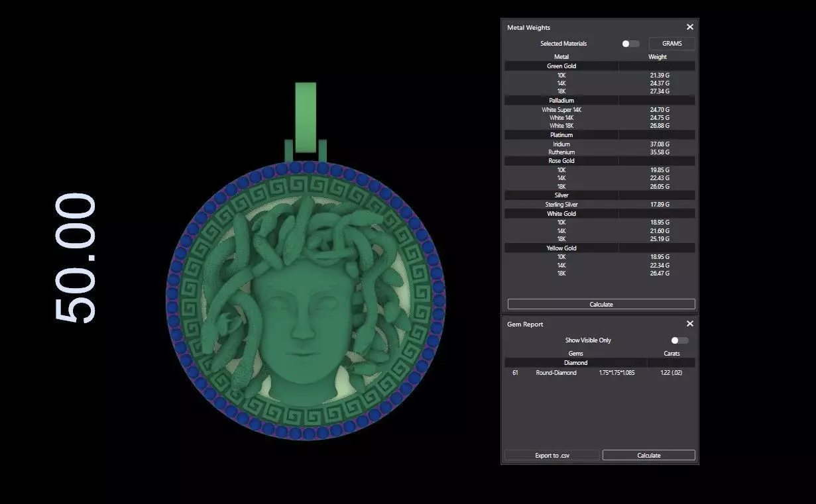The height and width of the screenshot is (504, 816).
Task: Click the Carats column header
Action: click(671, 354)
